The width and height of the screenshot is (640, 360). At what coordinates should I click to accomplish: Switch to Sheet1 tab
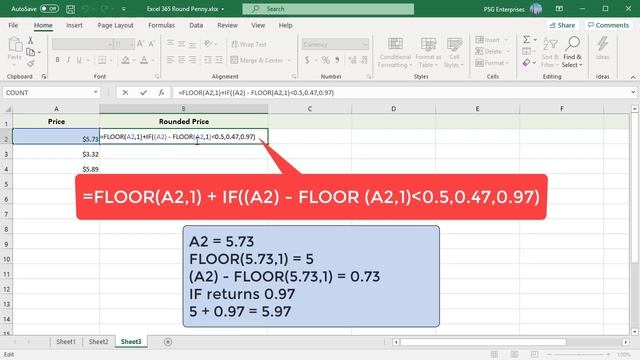66,342
